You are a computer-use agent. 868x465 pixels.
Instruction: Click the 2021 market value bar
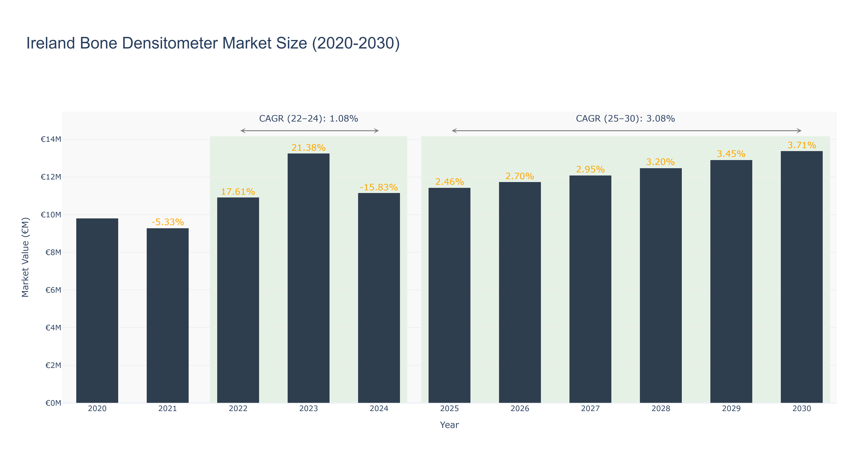click(167, 316)
